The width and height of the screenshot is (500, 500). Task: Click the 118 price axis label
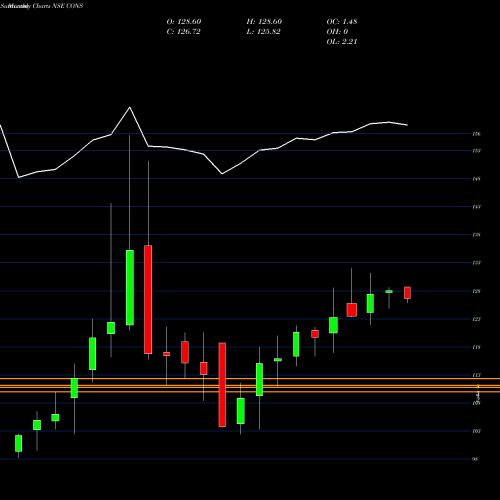point(476,347)
